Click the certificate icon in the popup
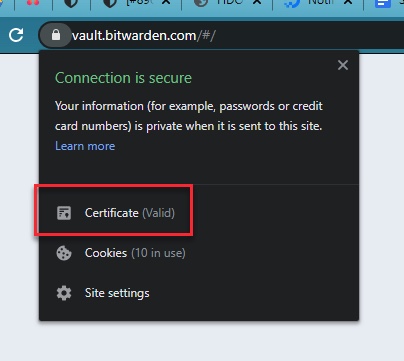 [64, 213]
